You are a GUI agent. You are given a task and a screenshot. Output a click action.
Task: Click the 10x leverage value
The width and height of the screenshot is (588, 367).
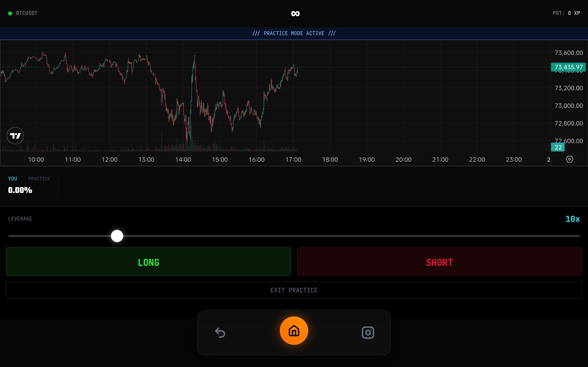573,219
